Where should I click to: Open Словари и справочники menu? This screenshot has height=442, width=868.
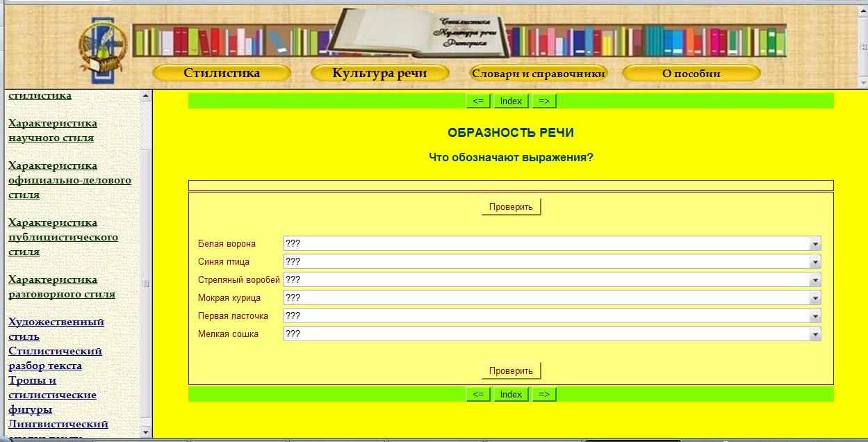coord(538,73)
